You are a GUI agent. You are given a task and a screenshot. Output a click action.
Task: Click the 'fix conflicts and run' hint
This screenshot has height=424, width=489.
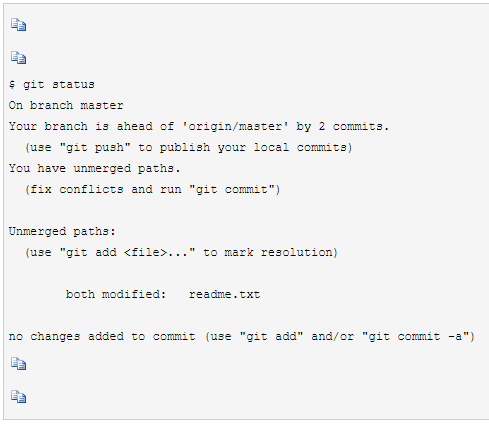coord(104,190)
